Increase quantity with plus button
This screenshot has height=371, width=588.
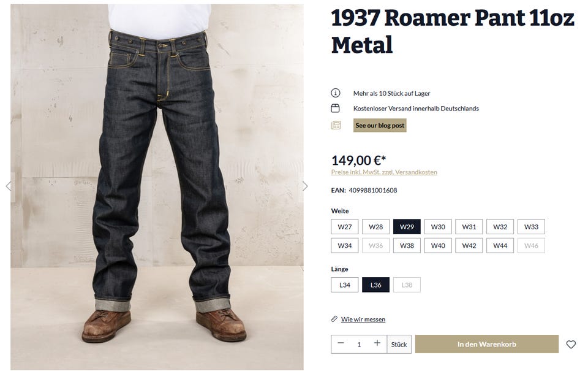[x=377, y=344]
